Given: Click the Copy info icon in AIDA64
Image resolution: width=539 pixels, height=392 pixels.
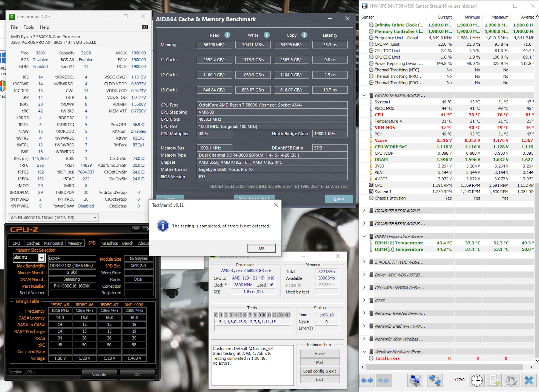Looking at the screenshot, I should tap(304, 35).
